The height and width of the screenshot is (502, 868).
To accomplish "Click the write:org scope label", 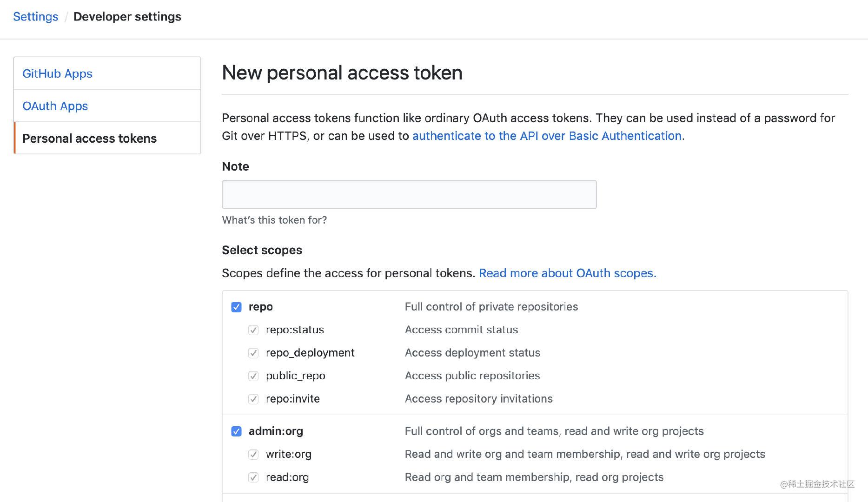I will click(x=289, y=454).
